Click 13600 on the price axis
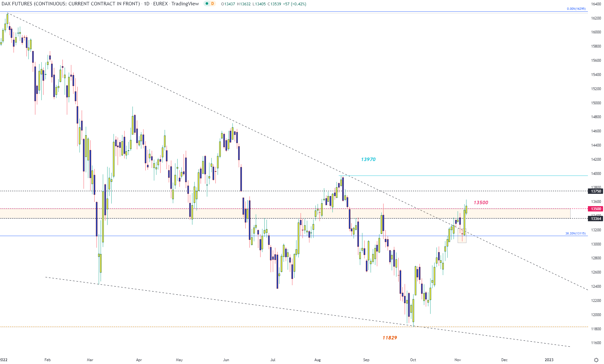604x364 pixels. (596, 202)
